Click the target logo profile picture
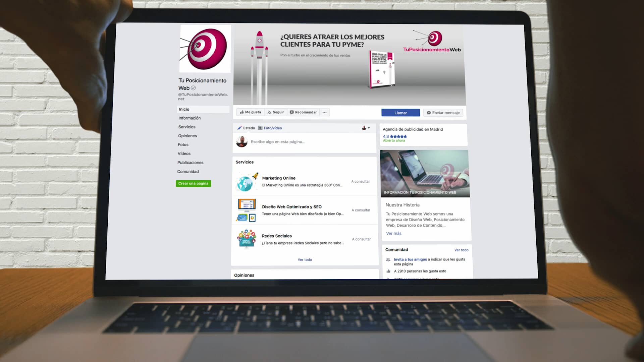Viewport: 644px width, 362px height. (205, 49)
